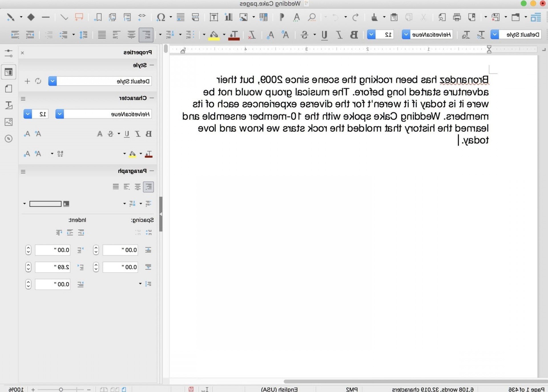Insert a special character with Omega icon
548x392 pixels.
(161, 17)
